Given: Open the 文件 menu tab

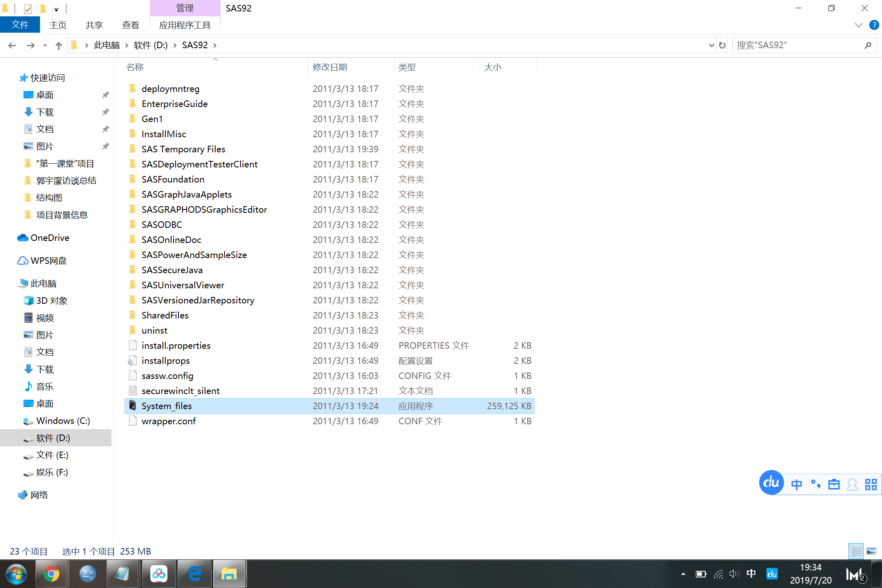Looking at the screenshot, I should click(x=20, y=25).
